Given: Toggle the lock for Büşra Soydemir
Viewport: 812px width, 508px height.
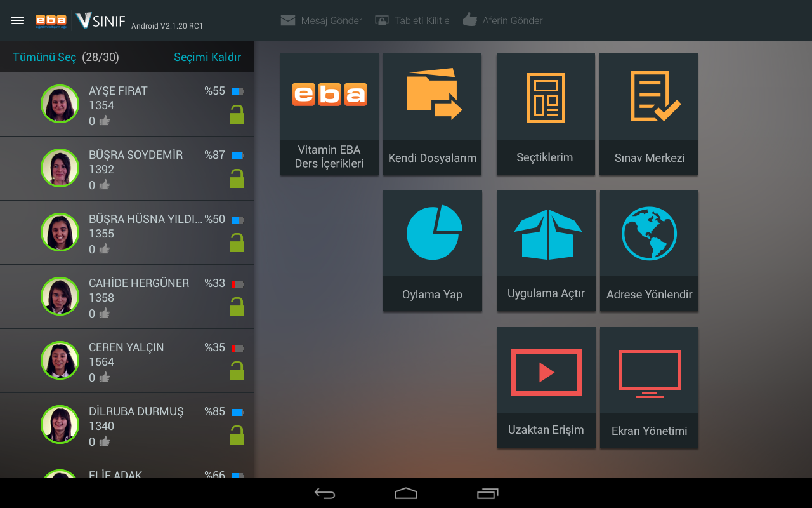Looking at the screenshot, I should (237, 179).
